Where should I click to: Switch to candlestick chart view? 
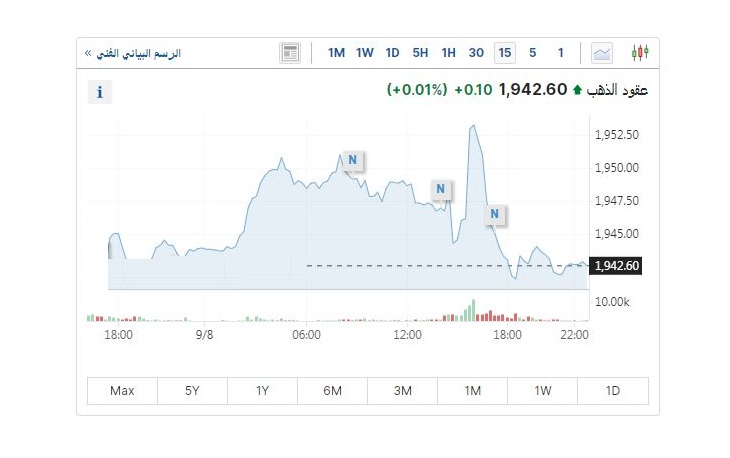pyautogui.click(x=640, y=52)
